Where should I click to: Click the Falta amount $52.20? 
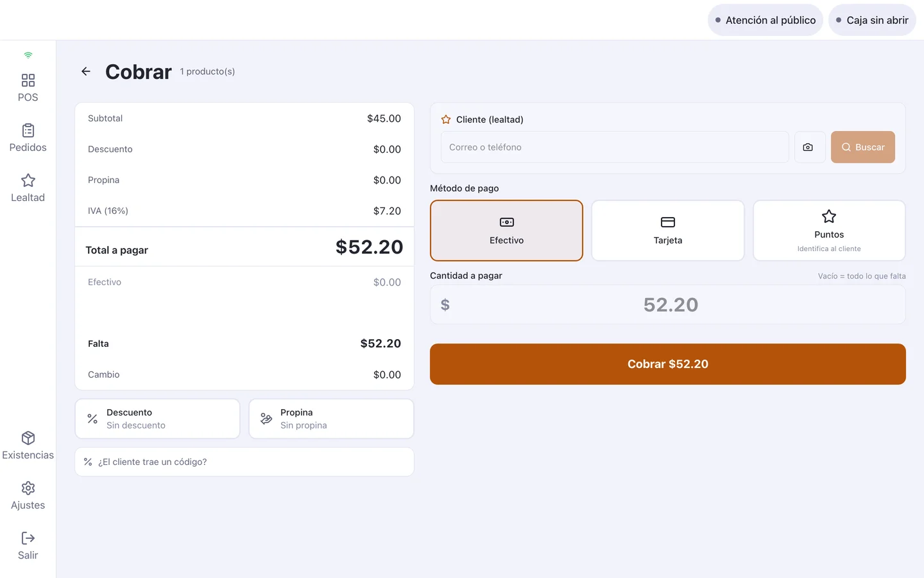point(381,344)
